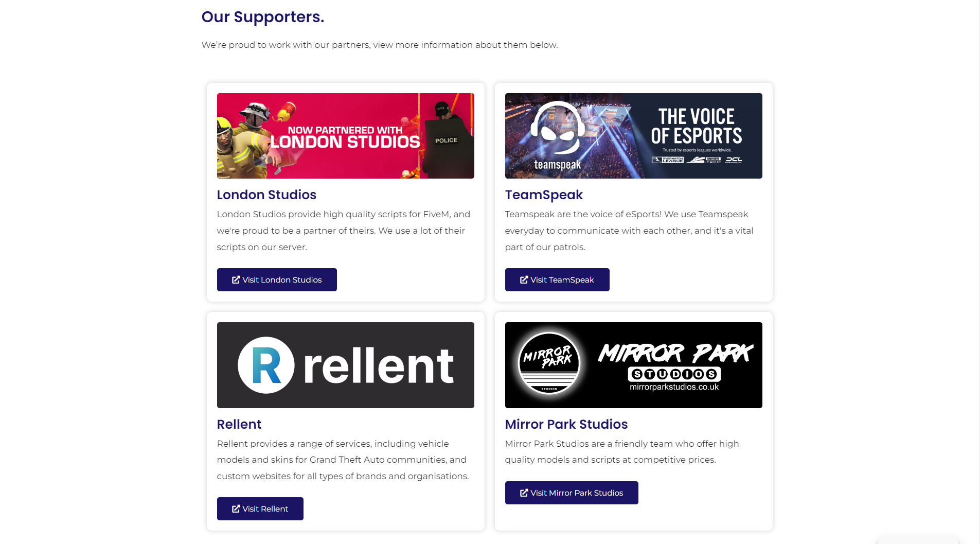Image resolution: width=980 pixels, height=544 pixels.
Task: Click external-link icon on Visit TeamSpeak
Action: (x=524, y=280)
